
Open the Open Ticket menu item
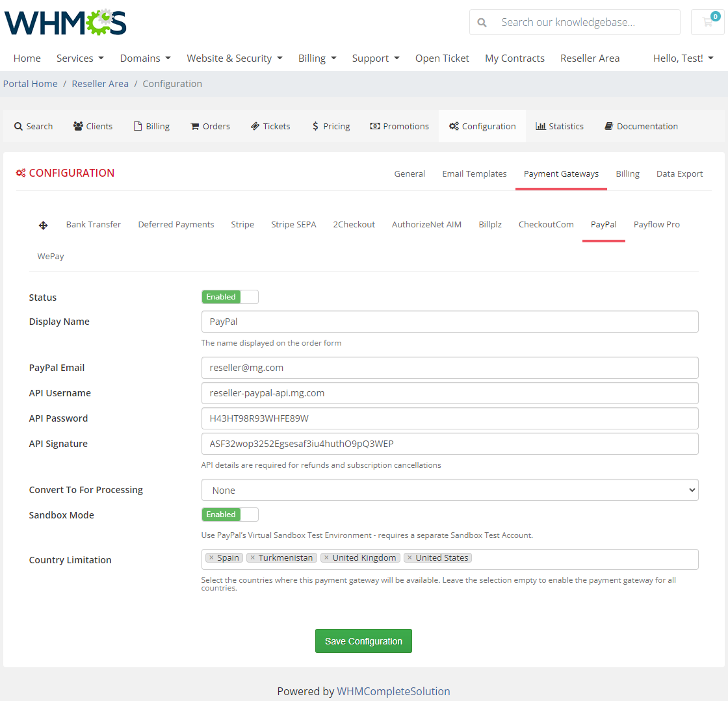[x=442, y=58]
